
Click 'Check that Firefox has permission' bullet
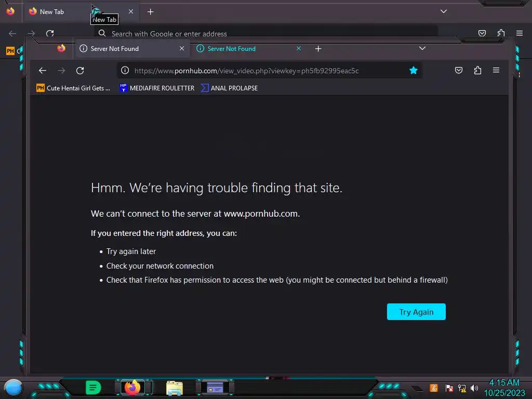click(277, 280)
